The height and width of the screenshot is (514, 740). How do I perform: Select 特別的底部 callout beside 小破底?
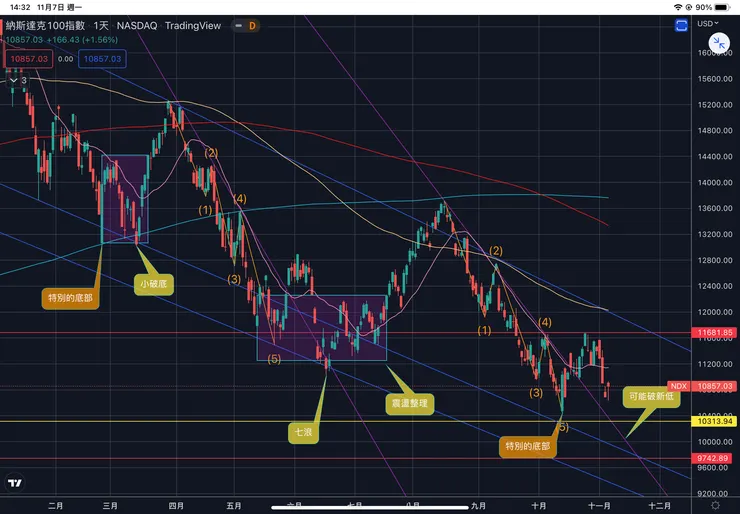70,298
